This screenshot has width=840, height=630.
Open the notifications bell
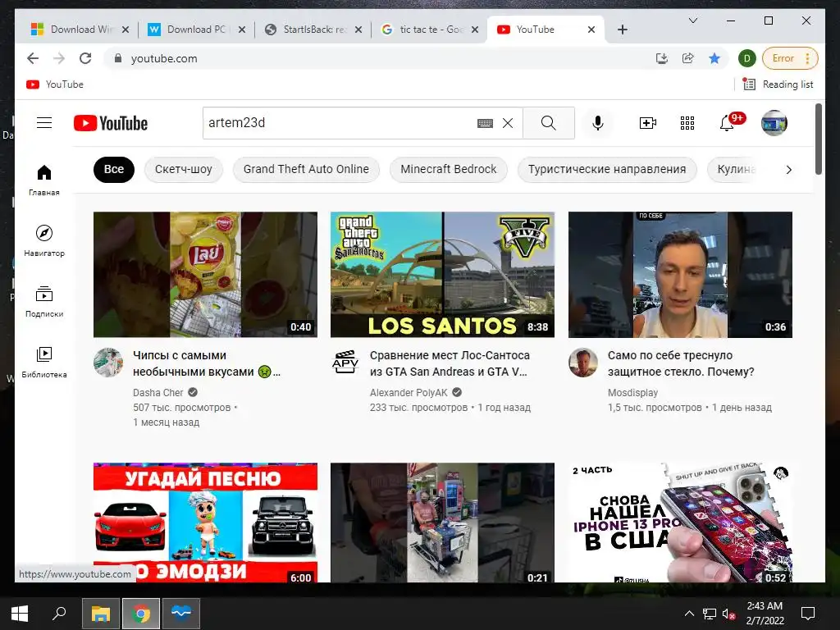point(727,123)
